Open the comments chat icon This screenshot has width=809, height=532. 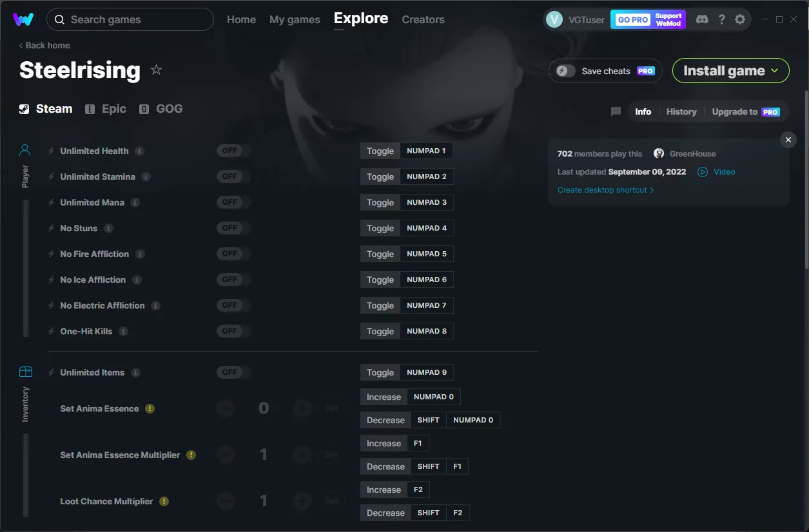coord(616,111)
